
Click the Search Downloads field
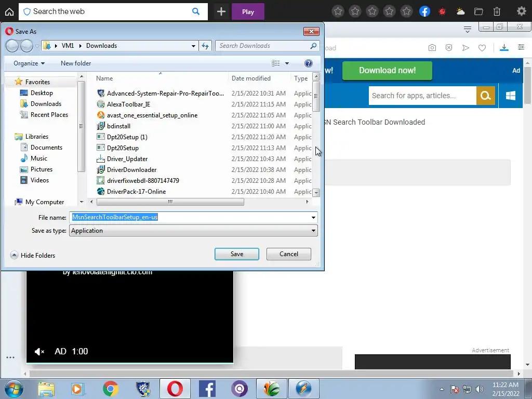[x=268, y=46]
